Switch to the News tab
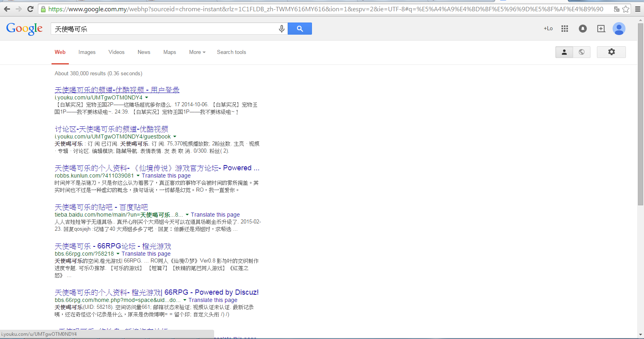644x339 pixels. (x=144, y=52)
